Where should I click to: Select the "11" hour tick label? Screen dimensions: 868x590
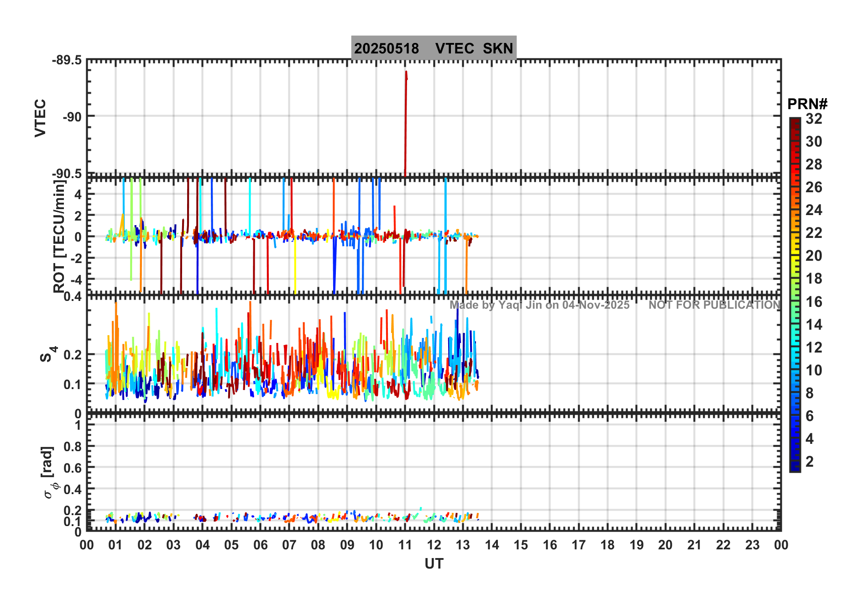(x=405, y=545)
